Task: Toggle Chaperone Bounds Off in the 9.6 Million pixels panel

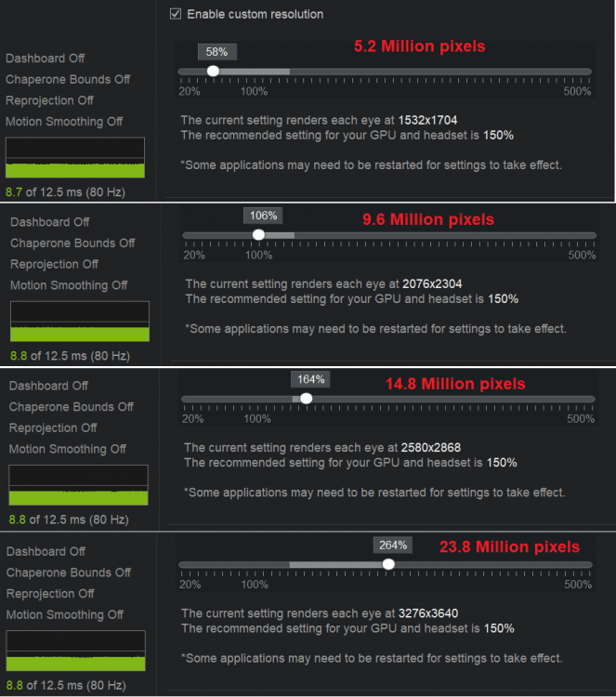Action: tap(71, 243)
